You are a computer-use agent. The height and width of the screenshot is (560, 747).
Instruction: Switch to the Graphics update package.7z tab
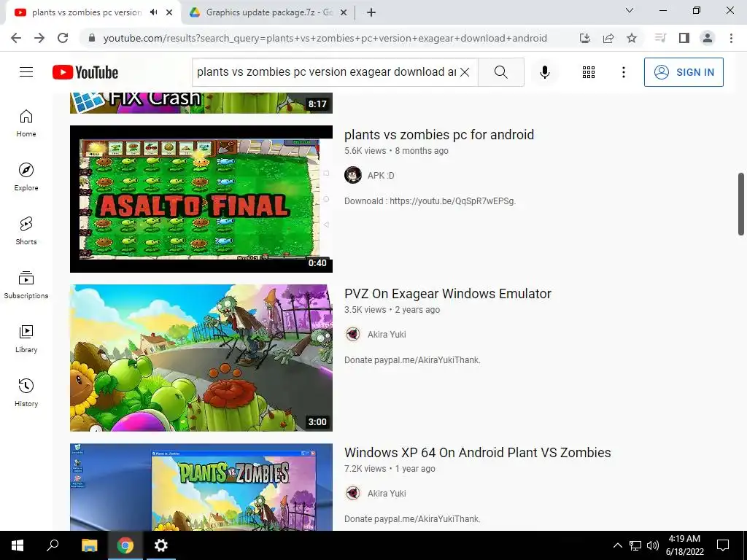[269, 12]
